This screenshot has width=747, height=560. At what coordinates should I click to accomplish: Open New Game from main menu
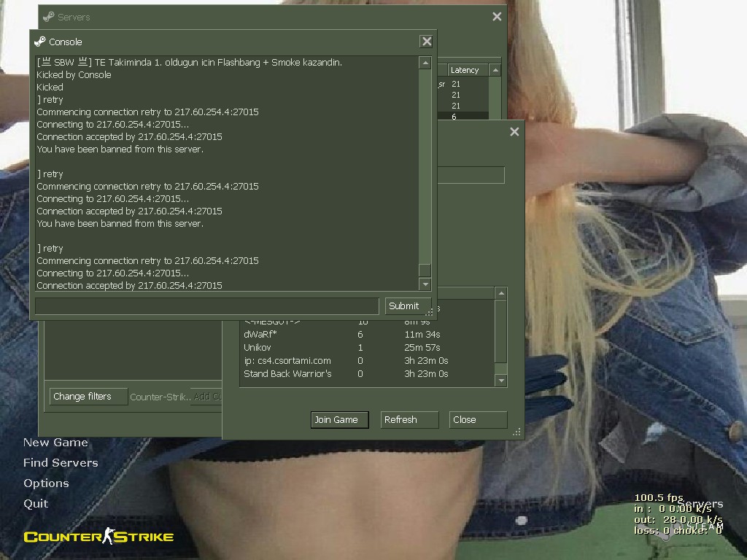point(55,443)
